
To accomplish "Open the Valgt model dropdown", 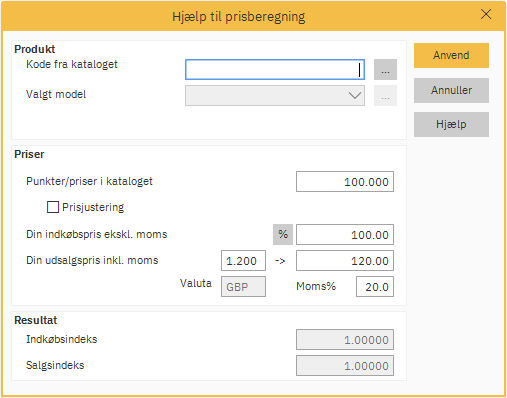I will [275, 96].
